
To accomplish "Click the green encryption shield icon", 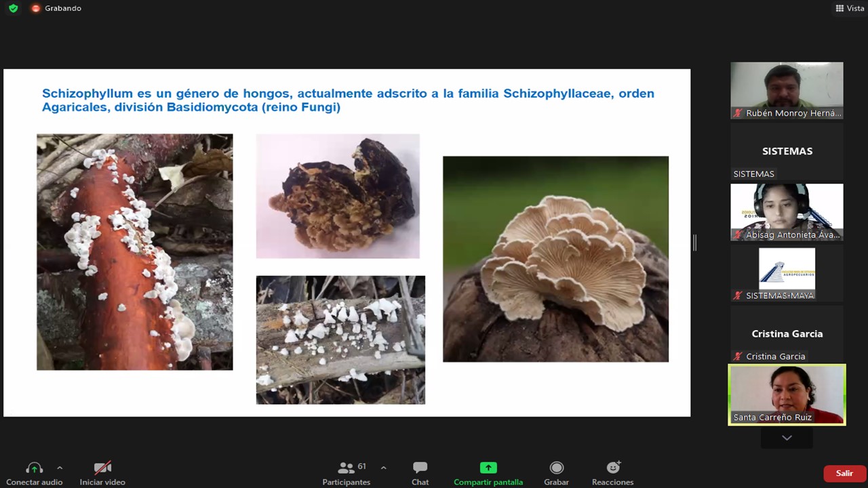I will pyautogui.click(x=13, y=8).
